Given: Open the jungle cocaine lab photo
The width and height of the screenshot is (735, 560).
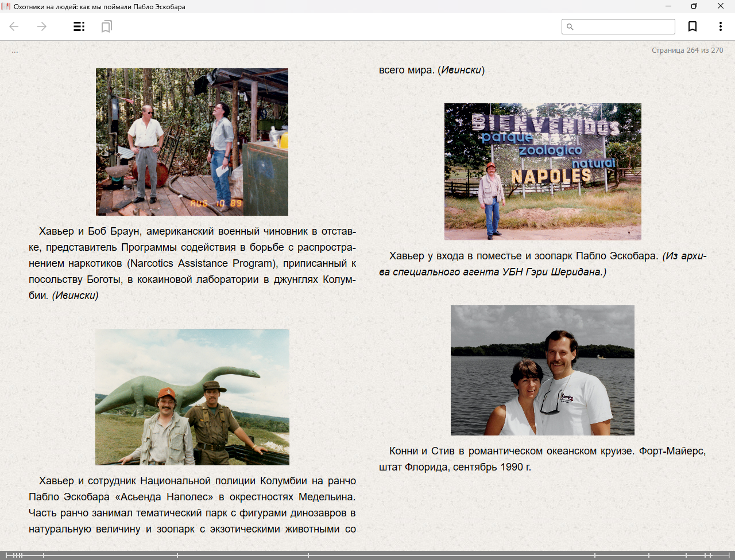Looking at the screenshot, I should pyautogui.click(x=192, y=142).
